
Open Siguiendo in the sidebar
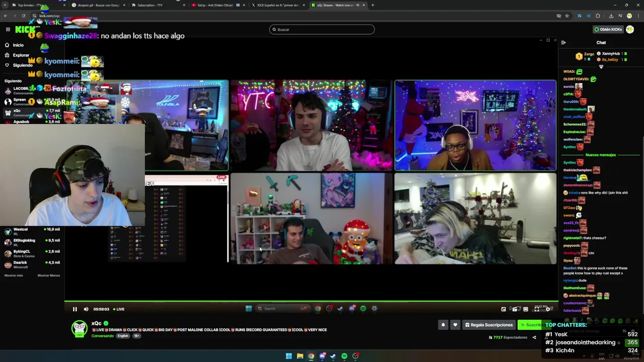(19, 65)
